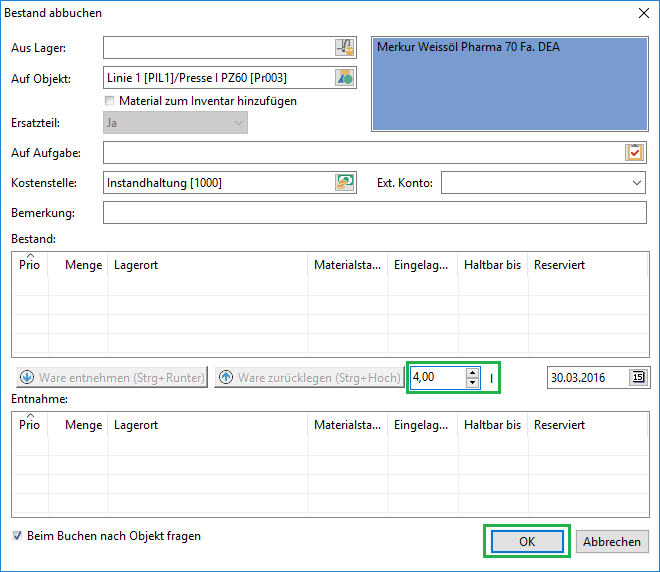The image size is (660, 572).
Task: Click Reserviert header in Bestand table
Action: [x=588, y=265]
